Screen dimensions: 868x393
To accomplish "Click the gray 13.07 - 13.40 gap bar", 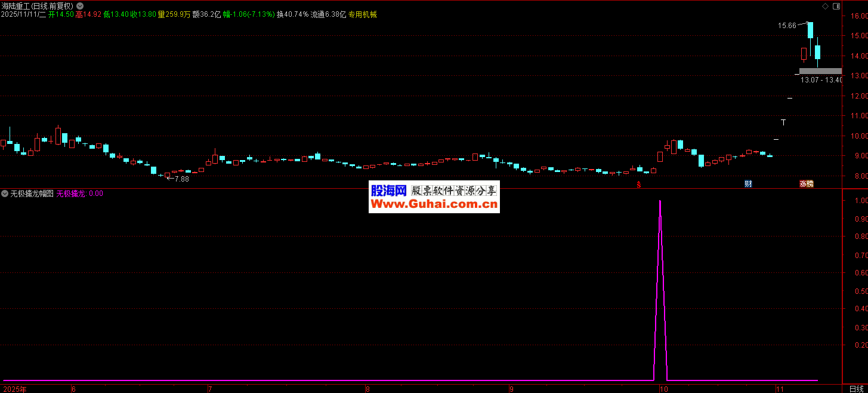I will point(820,71).
